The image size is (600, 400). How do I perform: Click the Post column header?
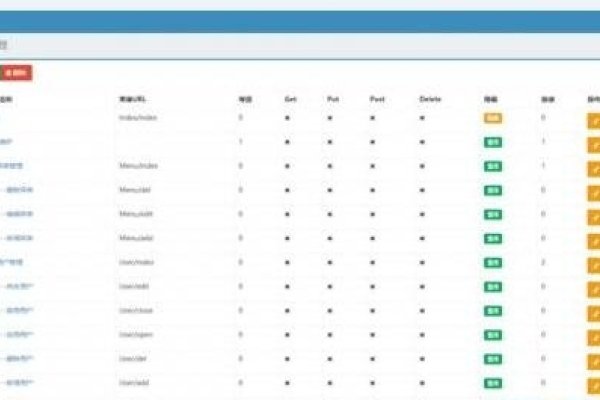[375, 100]
